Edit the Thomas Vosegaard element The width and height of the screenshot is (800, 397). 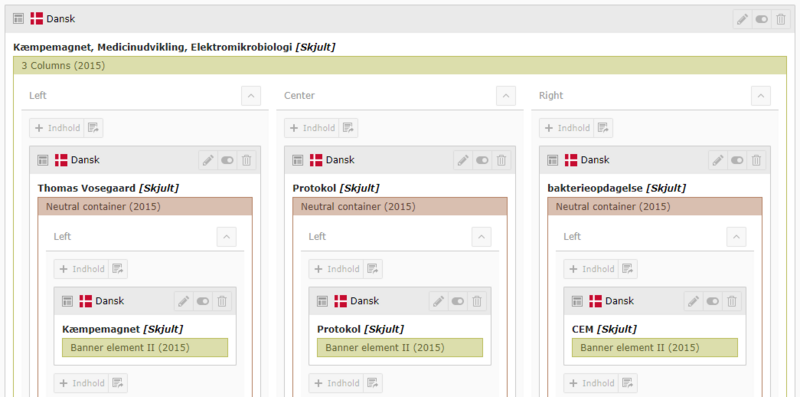click(208, 160)
